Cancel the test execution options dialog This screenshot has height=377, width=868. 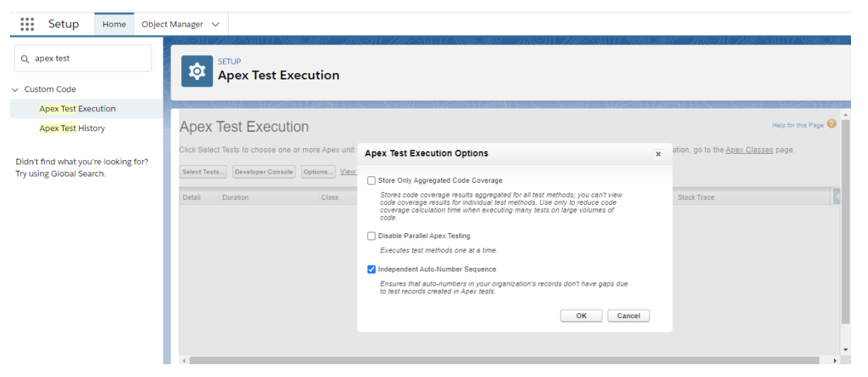point(628,316)
